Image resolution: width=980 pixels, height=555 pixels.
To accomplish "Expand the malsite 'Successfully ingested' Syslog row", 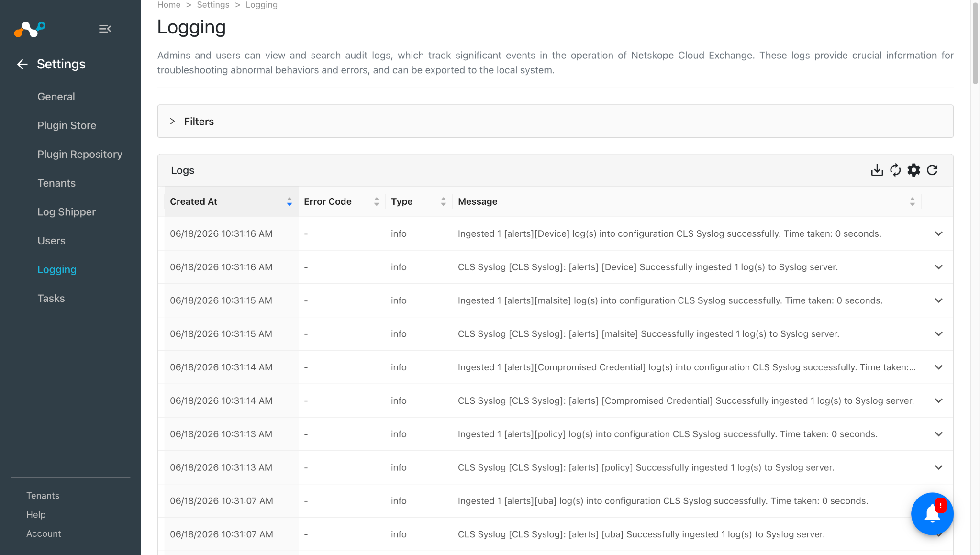I will click(938, 334).
